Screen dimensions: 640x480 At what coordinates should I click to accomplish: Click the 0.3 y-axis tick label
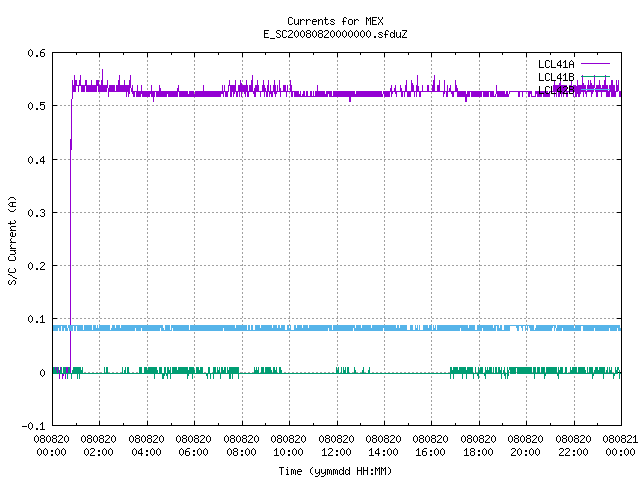tap(37, 213)
